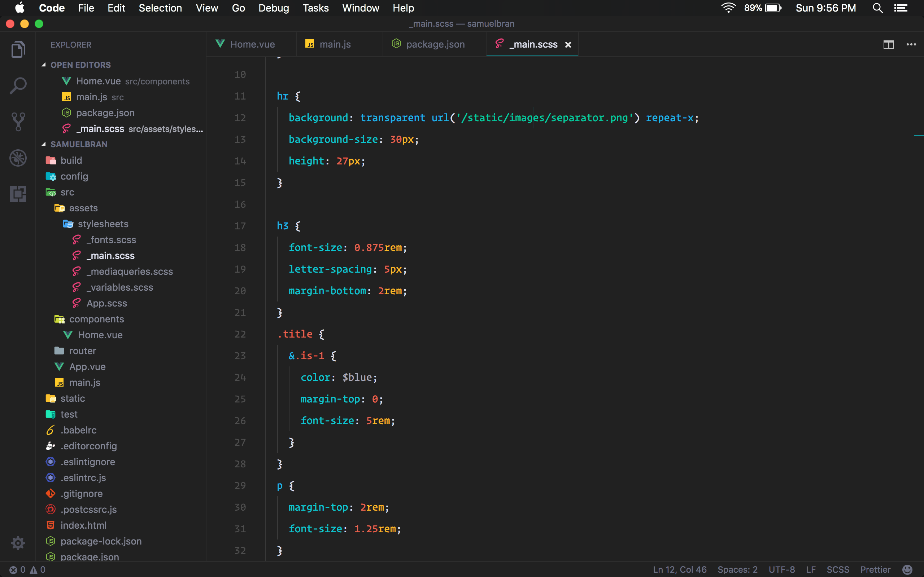The width and height of the screenshot is (924, 577).
Task: Open the Search view icon
Action: tap(18, 85)
